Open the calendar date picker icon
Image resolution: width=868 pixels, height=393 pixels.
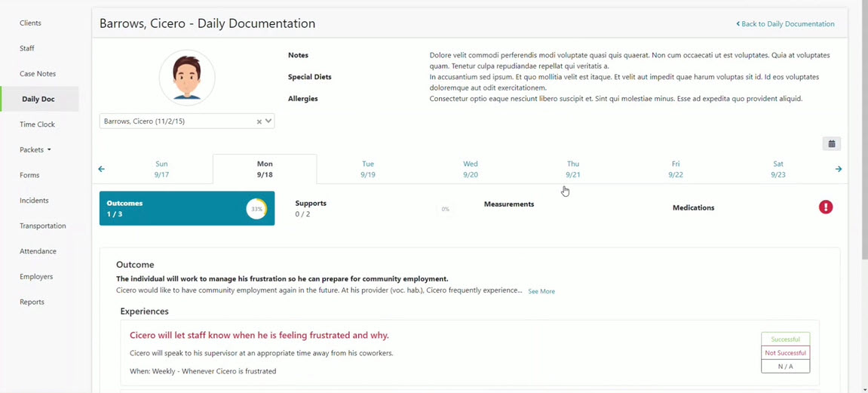coord(831,144)
